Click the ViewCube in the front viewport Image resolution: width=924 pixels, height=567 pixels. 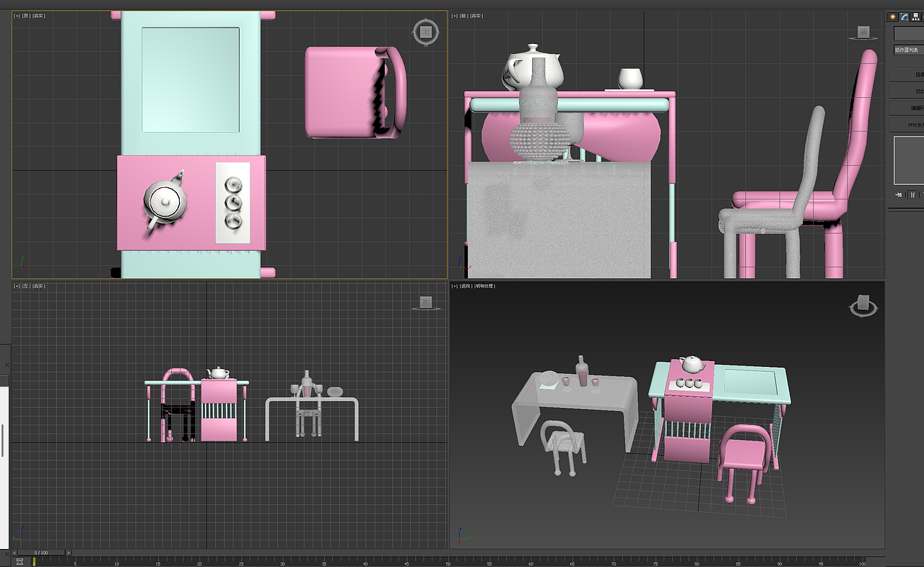(863, 33)
